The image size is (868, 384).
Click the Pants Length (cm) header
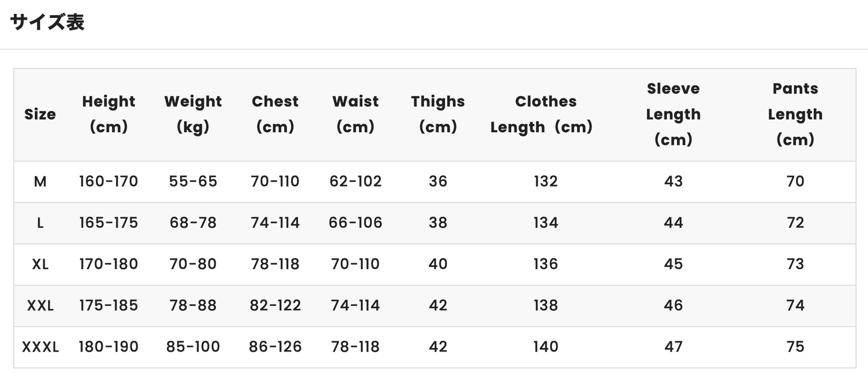pyautogui.click(x=795, y=114)
